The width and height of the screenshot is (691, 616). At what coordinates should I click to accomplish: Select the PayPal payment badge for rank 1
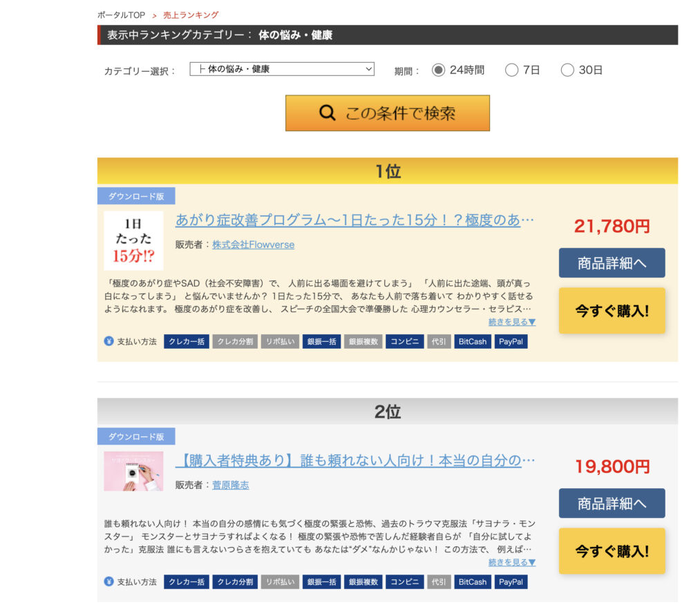click(x=510, y=340)
